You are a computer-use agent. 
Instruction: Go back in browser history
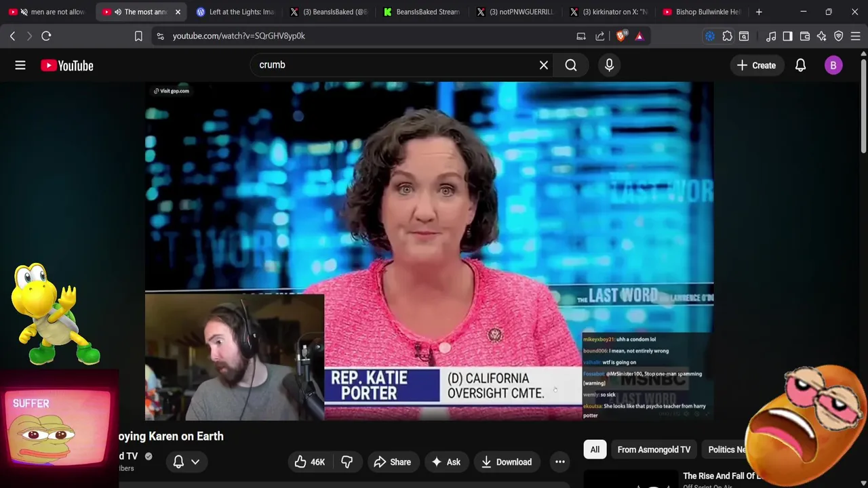[x=12, y=36]
